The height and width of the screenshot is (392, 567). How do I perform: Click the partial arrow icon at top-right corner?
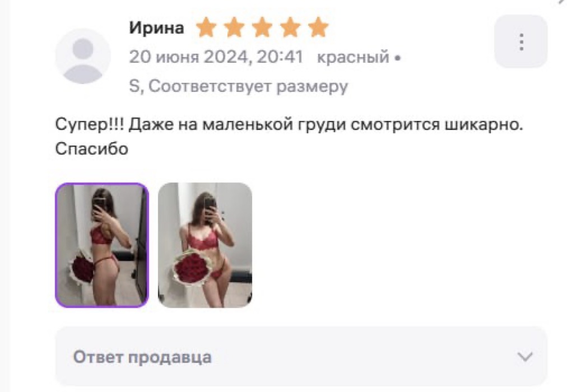point(561,2)
